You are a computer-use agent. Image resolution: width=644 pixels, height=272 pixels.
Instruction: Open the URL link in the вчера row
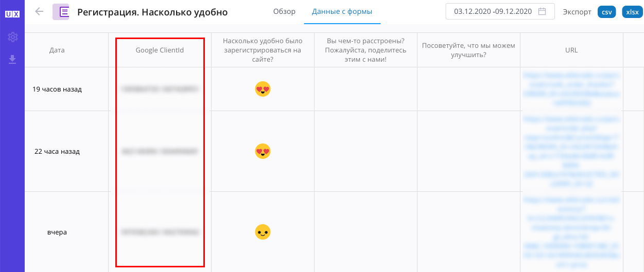[571, 232]
